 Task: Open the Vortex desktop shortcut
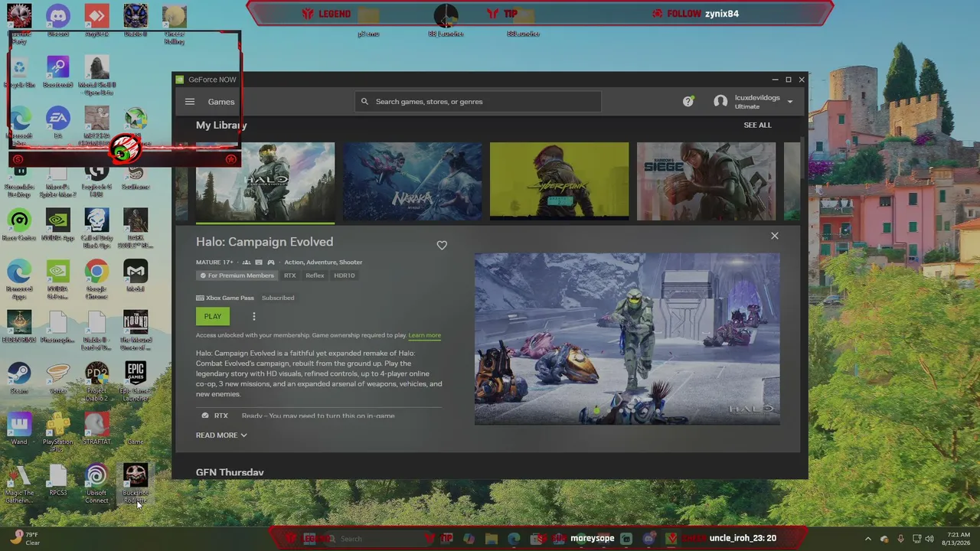coord(57,379)
